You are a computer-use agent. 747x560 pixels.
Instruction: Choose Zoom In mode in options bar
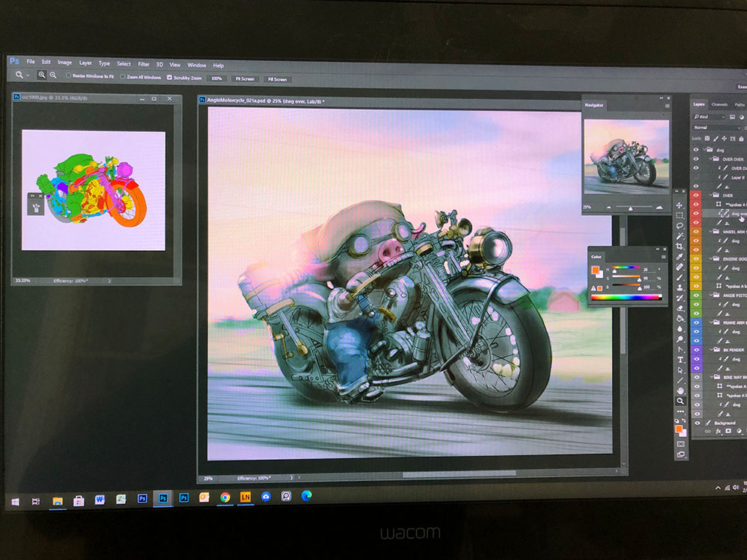click(42, 75)
